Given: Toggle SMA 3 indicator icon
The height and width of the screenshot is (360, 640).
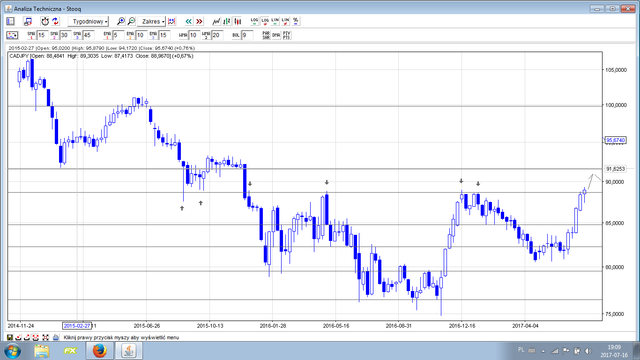Looking at the screenshot, I should (77, 36).
